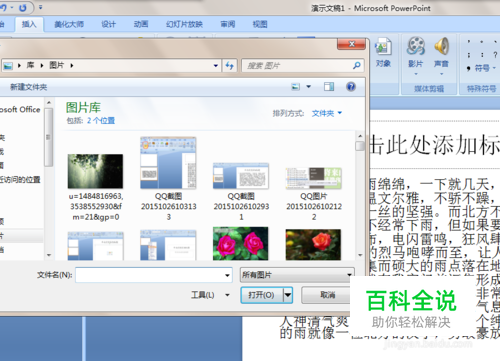
Task: Close the insert picture dialog
Action: (x=352, y=44)
